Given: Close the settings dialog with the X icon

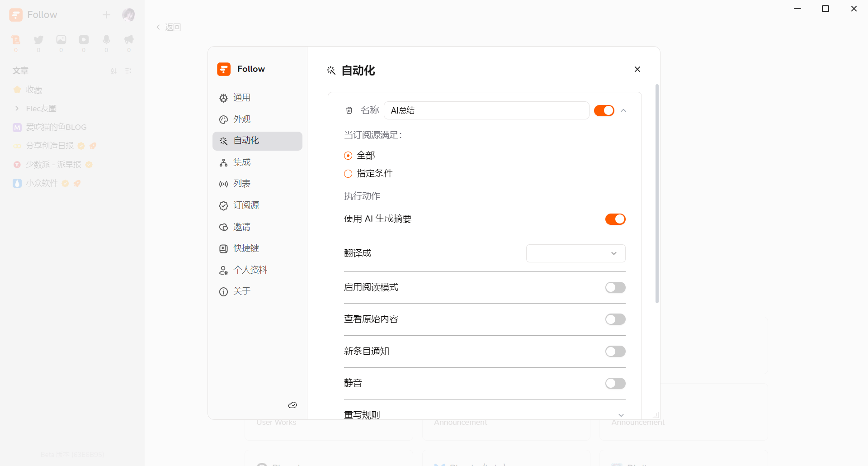Looking at the screenshot, I should (637, 69).
